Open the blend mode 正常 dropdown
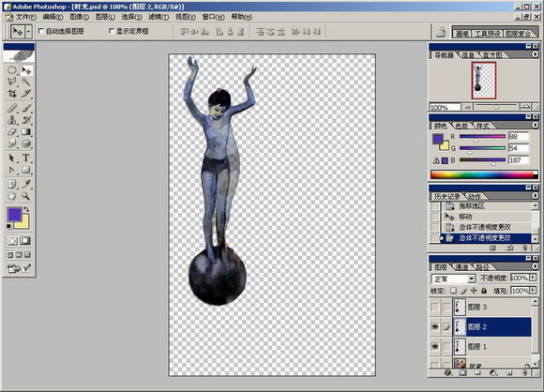The image size is (544, 392). click(453, 279)
